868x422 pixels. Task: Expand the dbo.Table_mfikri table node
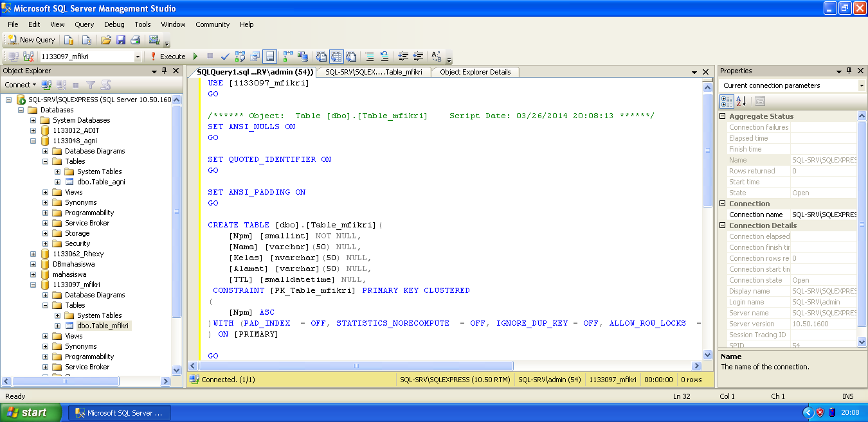click(58, 326)
